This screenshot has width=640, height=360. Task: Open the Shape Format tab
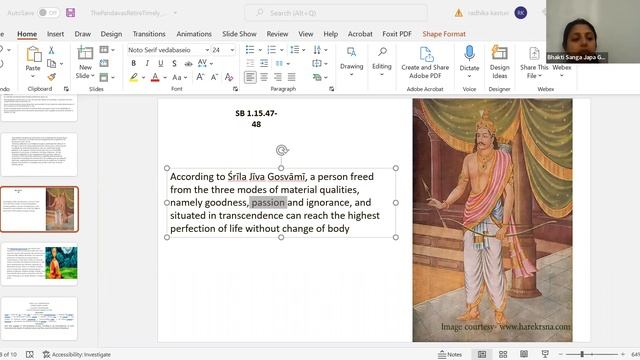click(x=444, y=34)
